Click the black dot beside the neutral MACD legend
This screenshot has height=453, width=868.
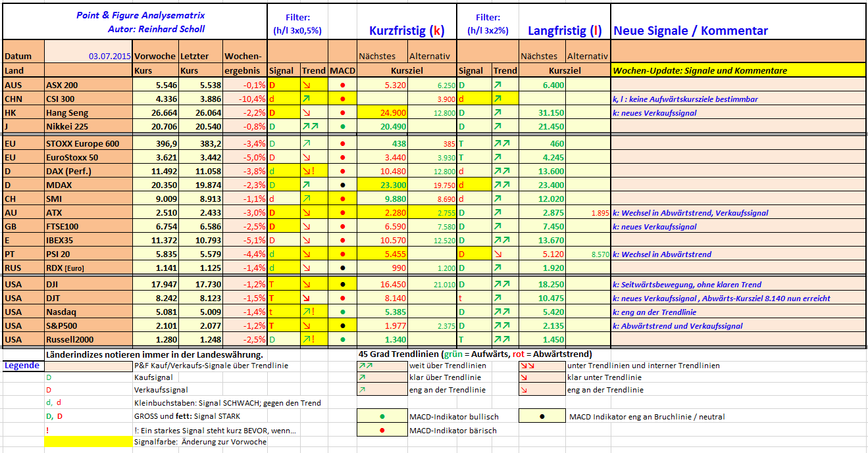click(542, 417)
